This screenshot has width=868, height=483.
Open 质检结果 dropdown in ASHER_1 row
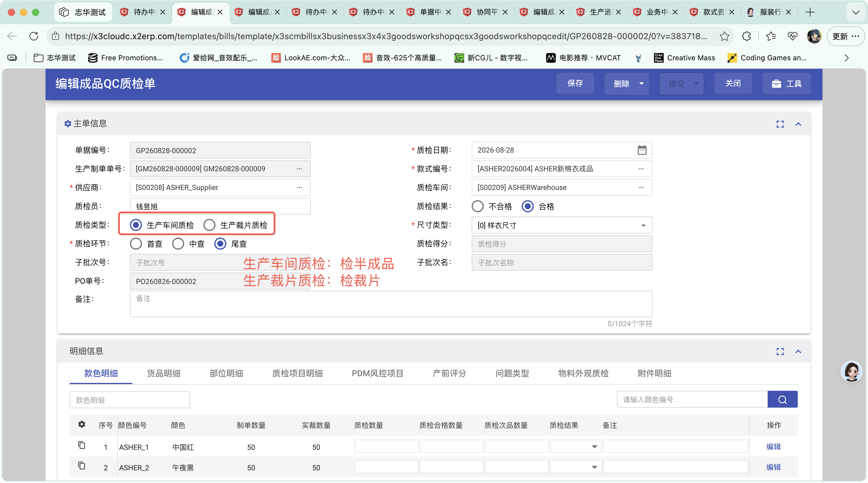[576, 446]
